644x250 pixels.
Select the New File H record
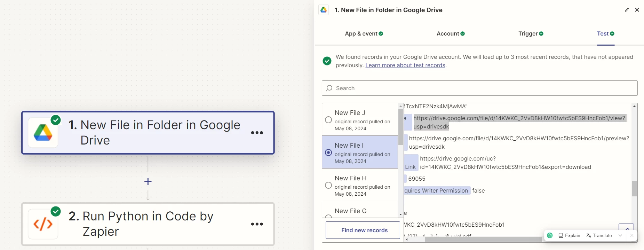(x=360, y=185)
